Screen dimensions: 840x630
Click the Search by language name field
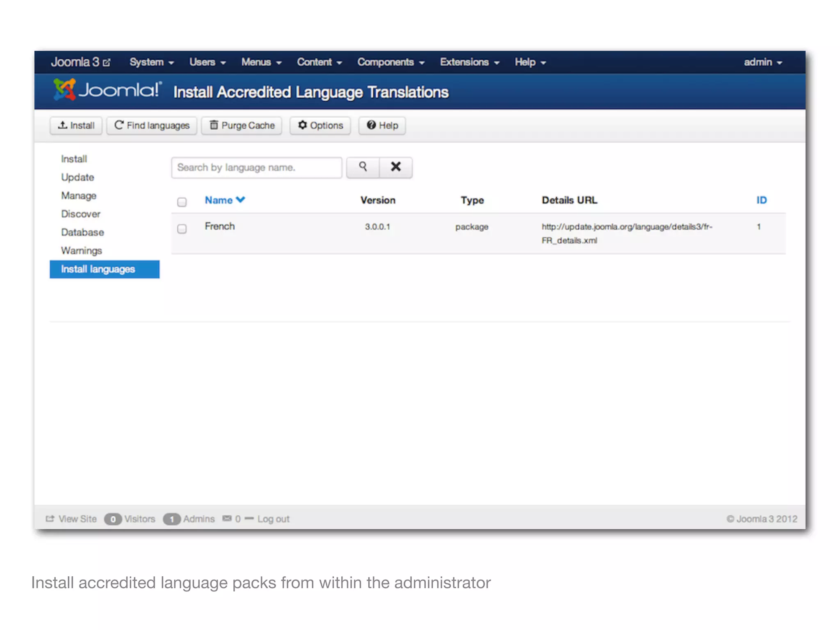257,167
